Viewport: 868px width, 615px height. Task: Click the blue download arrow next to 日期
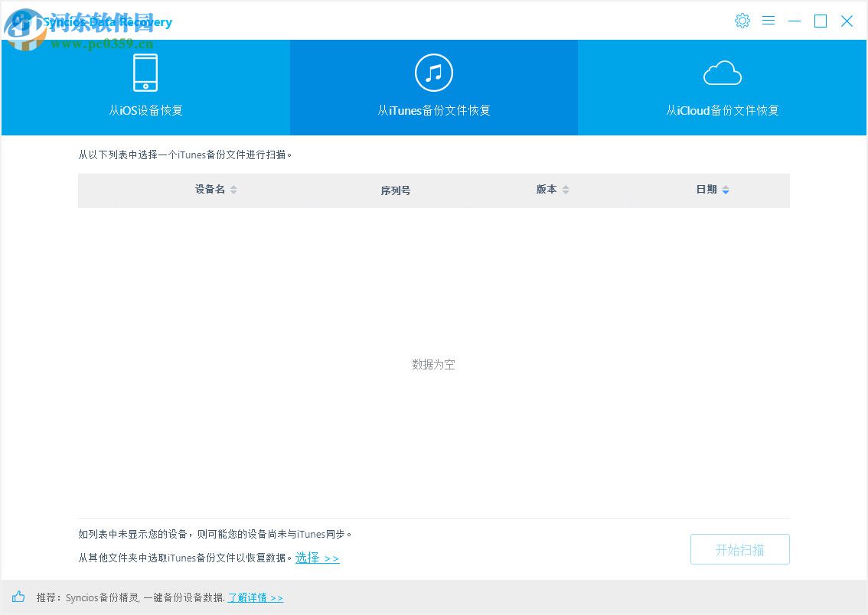[726, 190]
